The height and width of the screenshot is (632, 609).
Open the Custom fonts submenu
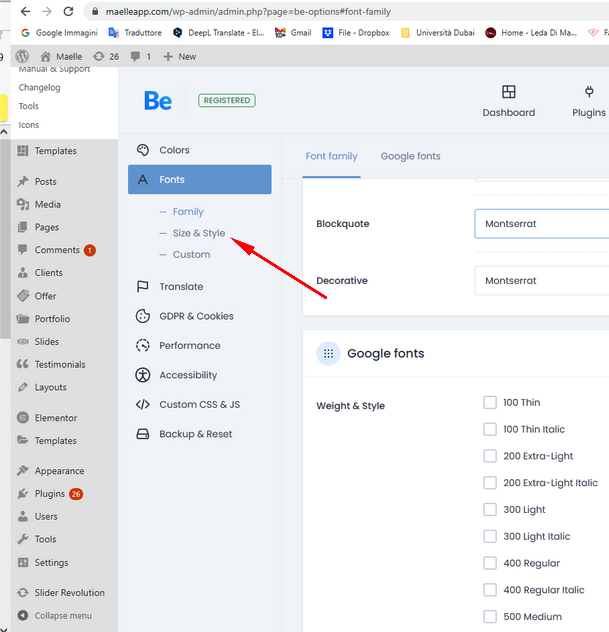(x=191, y=254)
